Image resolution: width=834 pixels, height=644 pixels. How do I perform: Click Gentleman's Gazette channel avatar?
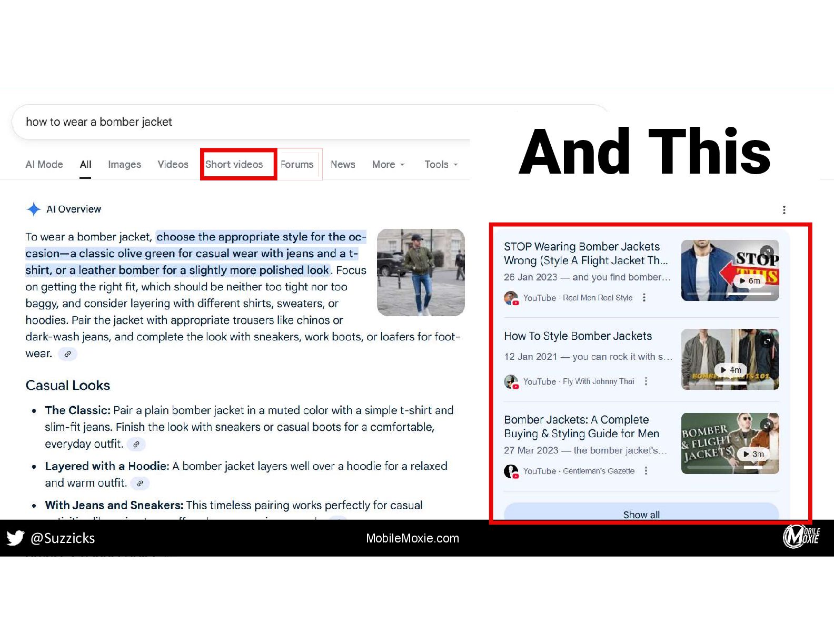click(511, 471)
